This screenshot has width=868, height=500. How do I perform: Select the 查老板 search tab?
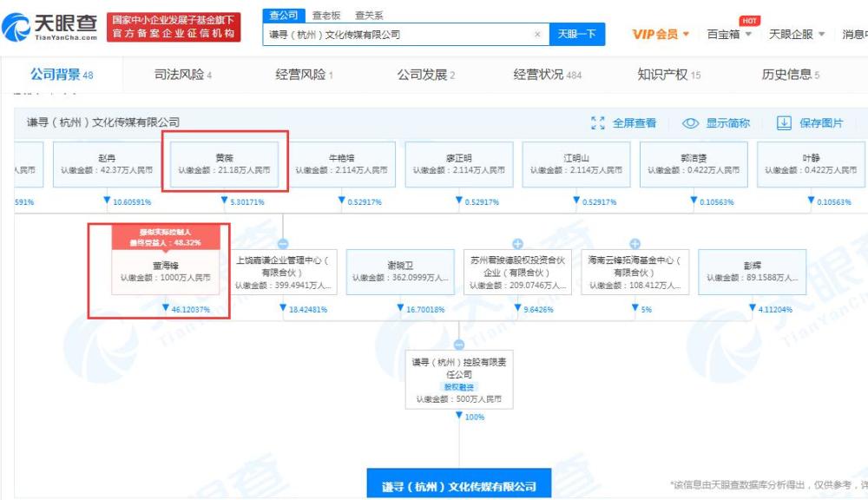click(x=326, y=16)
